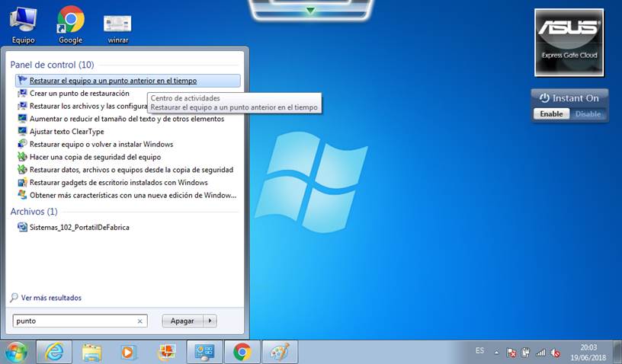Open the Equipo desktop icon

coord(23,24)
